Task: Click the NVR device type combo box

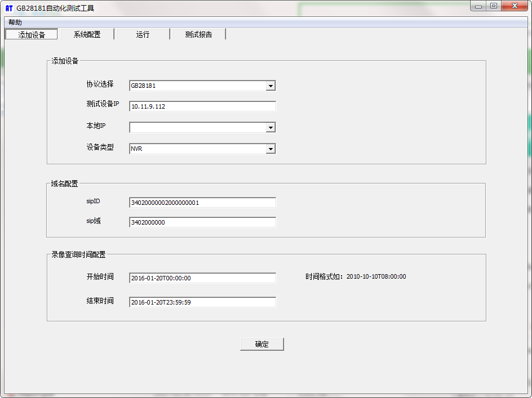Action: (x=202, y=149)
